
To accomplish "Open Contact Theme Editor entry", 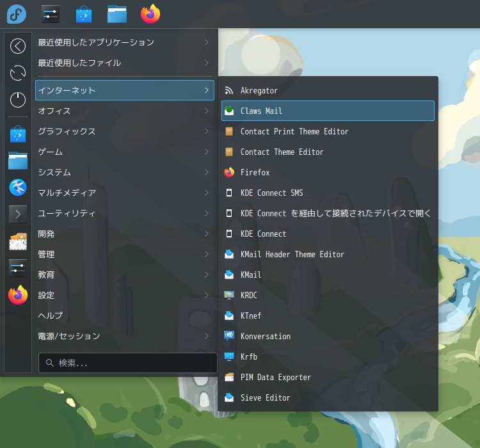I will click(x=328, y=152).
